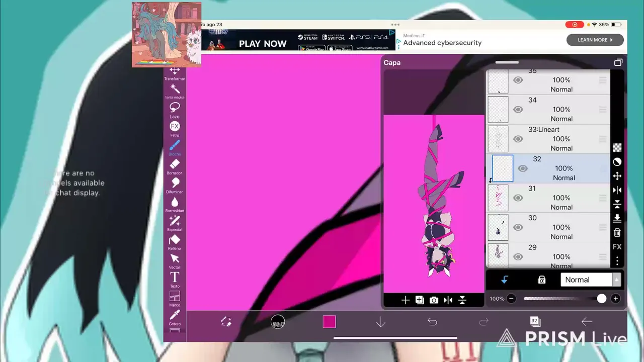Click the LEARN MORE ad button

[x=595, y=40]
